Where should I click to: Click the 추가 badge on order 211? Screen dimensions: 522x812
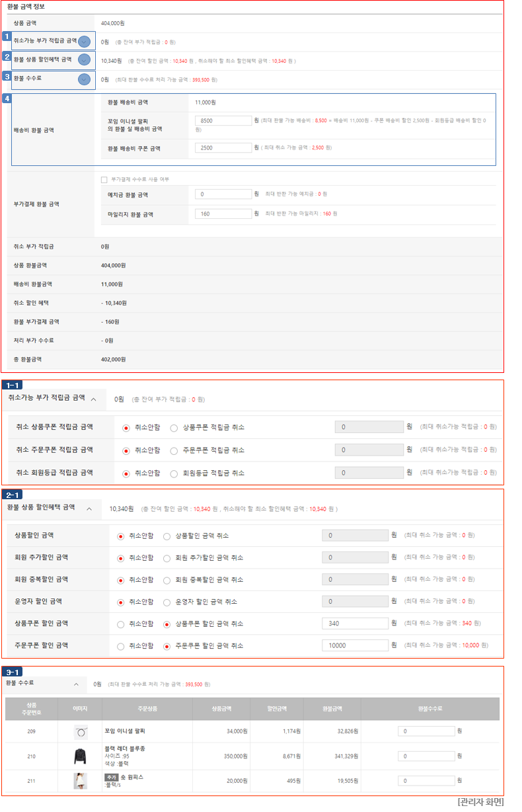pyautogui.click(x=111, y=777)
